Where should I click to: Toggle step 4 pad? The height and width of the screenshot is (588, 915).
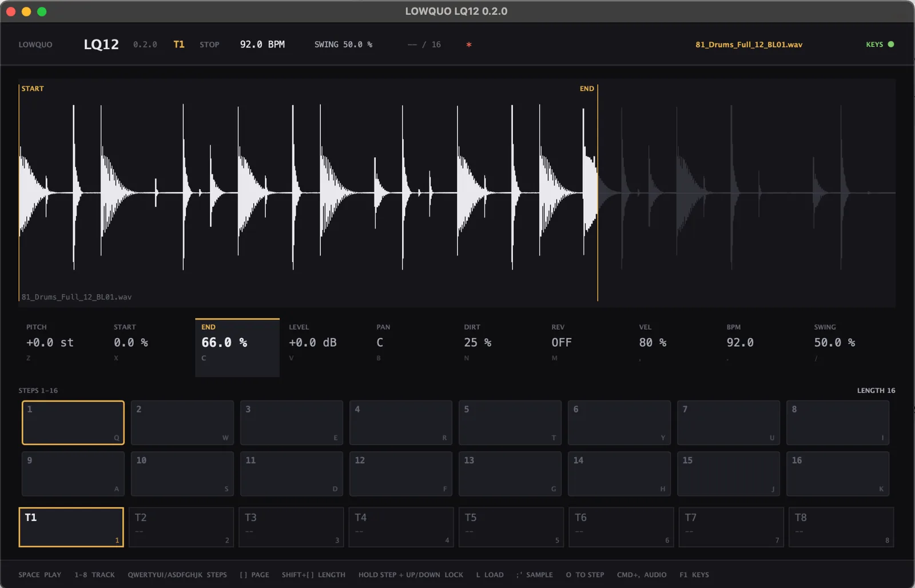point(400,422)
